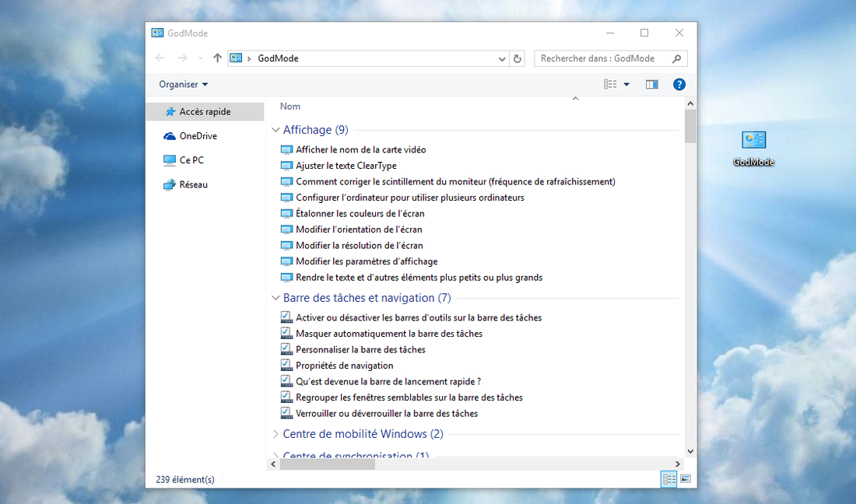Go up one folder level arrow

(x=217, y=58)
